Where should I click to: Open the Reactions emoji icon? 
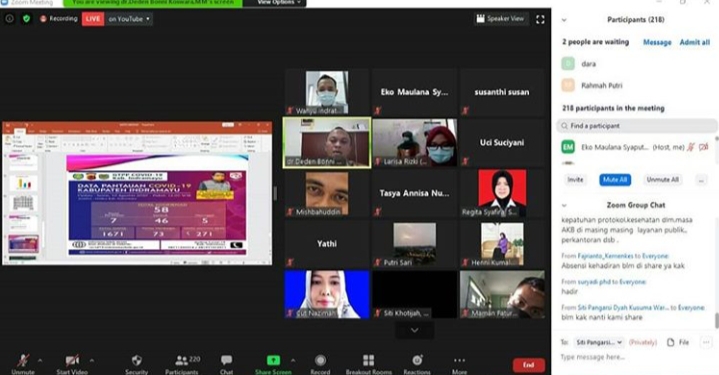[417, 360]
